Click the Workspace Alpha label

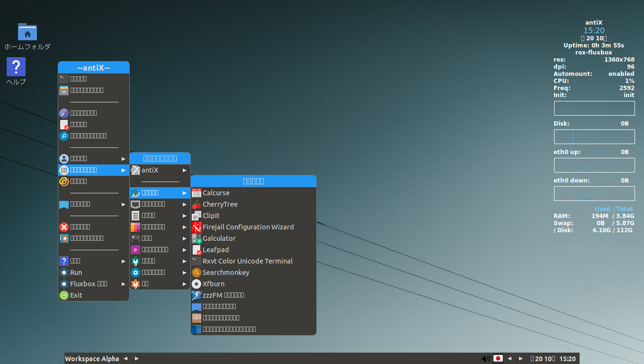pyautogui.click(x=92, y=359)
